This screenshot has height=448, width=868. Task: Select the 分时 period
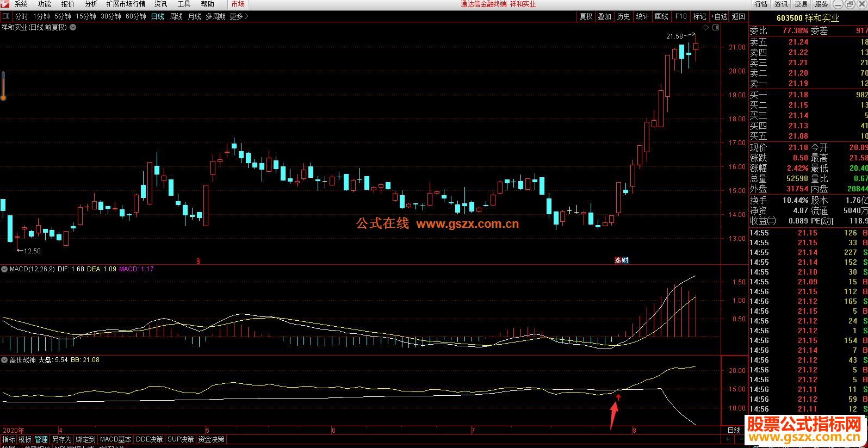22,16
